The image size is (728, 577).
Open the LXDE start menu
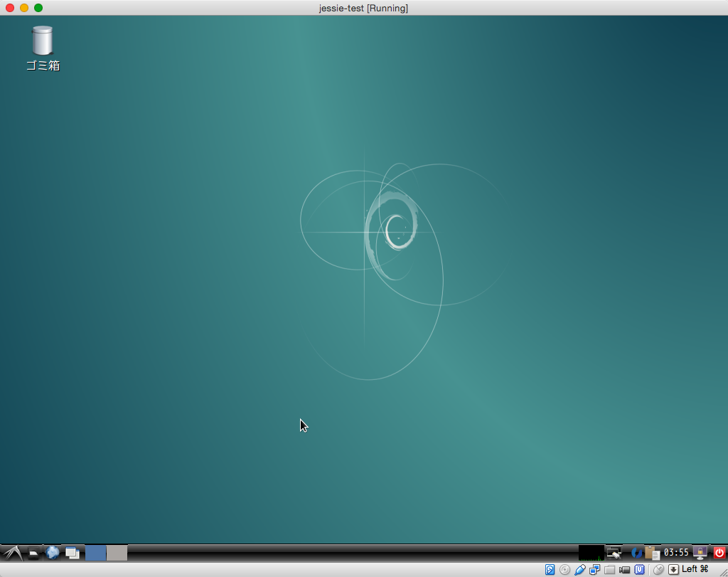click(12, 553)
